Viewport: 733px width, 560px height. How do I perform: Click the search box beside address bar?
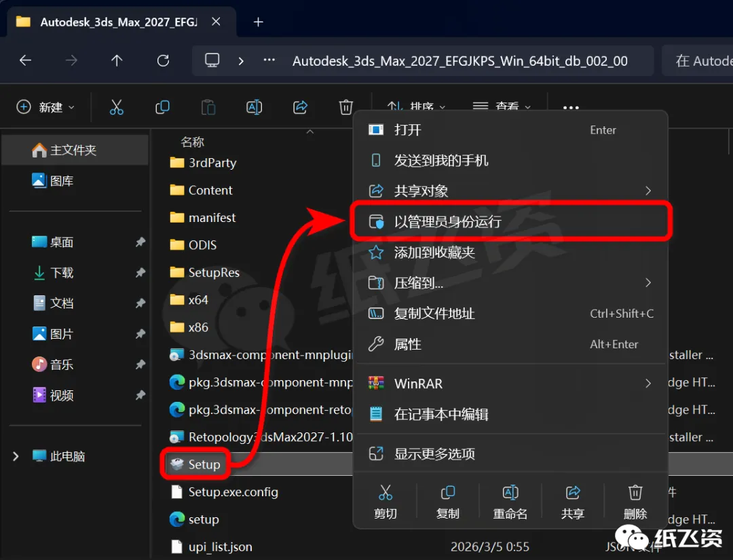point(698,61)
